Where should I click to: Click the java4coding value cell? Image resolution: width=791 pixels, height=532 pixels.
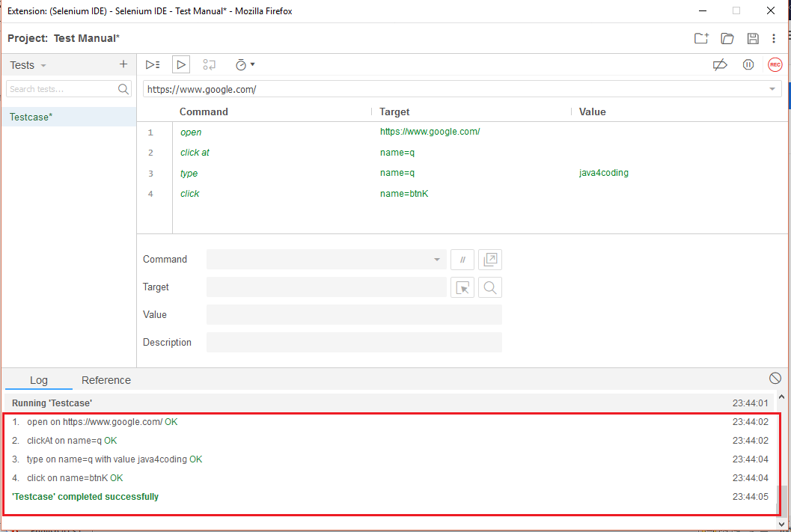603,173
